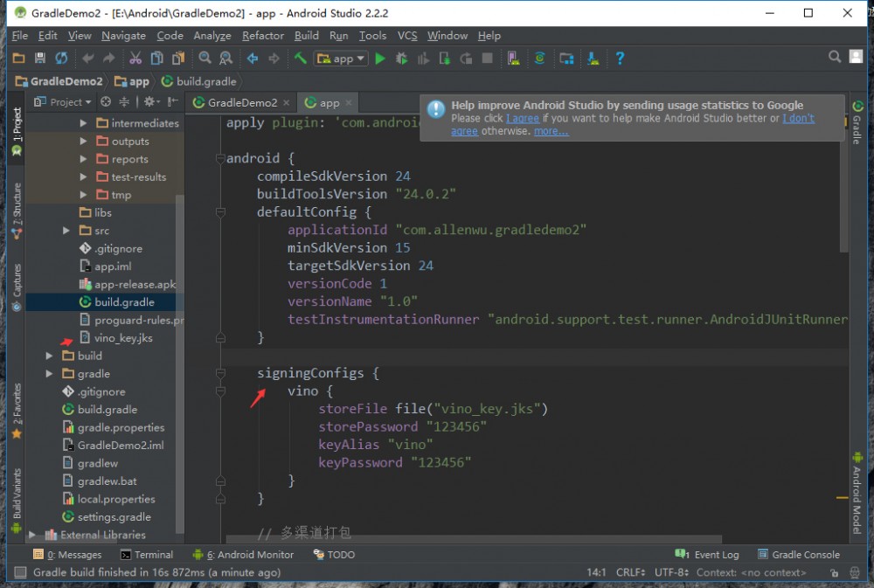
Task: Click the Cut scissors icon in toolbar
Action: [x=135, y=58]
